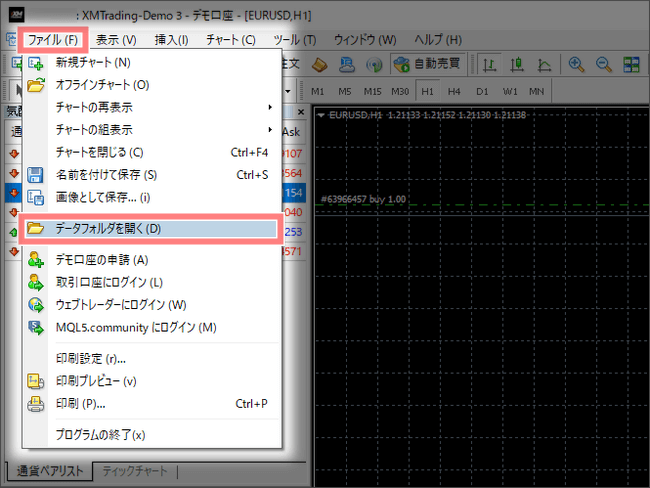Image resolution: width=650 pixels, height=488 pixels.
Task: Choose 印刷 (P)... entry
Action: click(x=152, y=404)
